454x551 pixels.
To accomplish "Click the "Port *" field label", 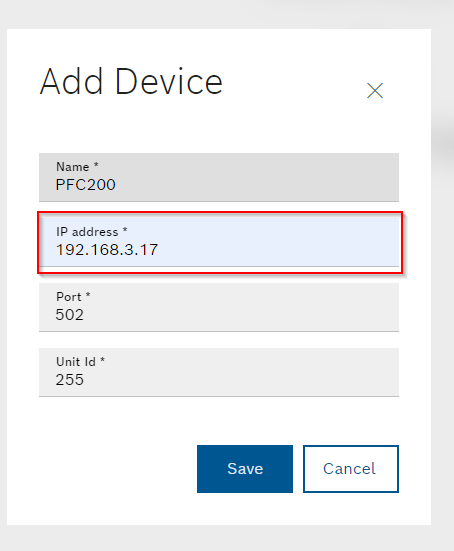I will 73,297.
